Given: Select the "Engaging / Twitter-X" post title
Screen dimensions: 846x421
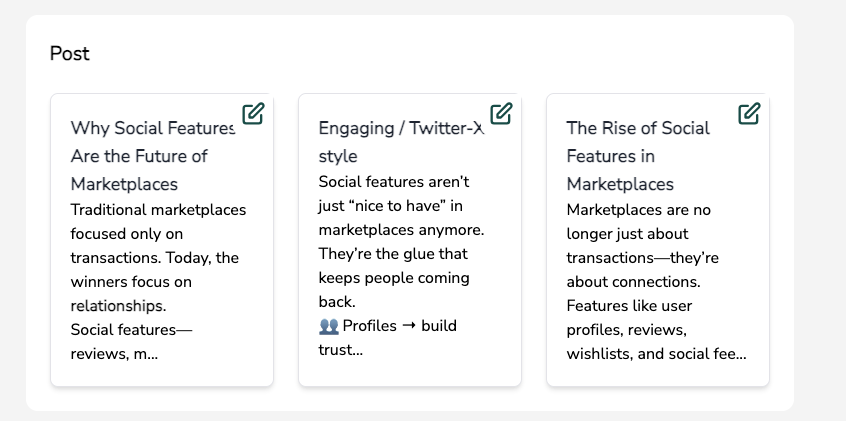Looking at the screenshot, I should 401,128.
